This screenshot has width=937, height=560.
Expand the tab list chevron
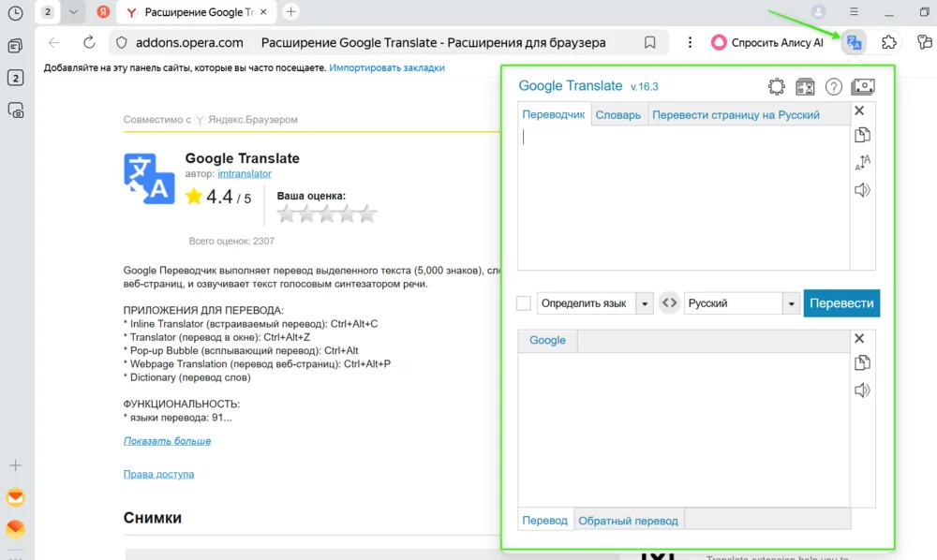[x=73, y=12]
